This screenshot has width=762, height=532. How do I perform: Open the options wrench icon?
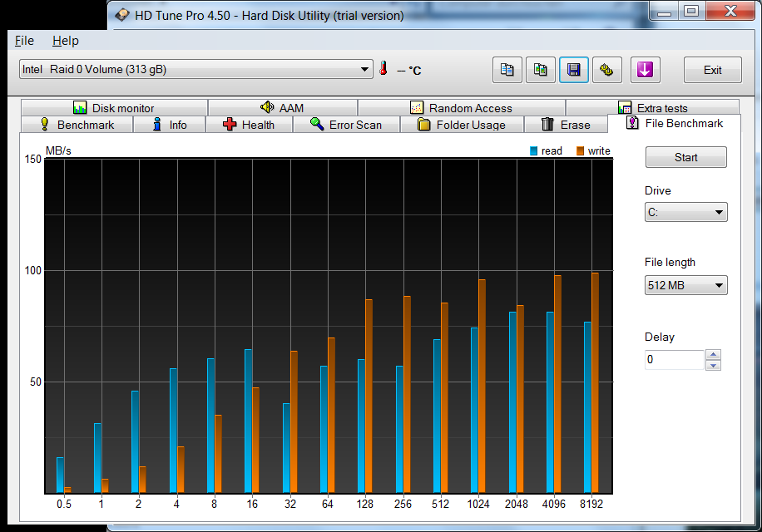coord(606,70)
